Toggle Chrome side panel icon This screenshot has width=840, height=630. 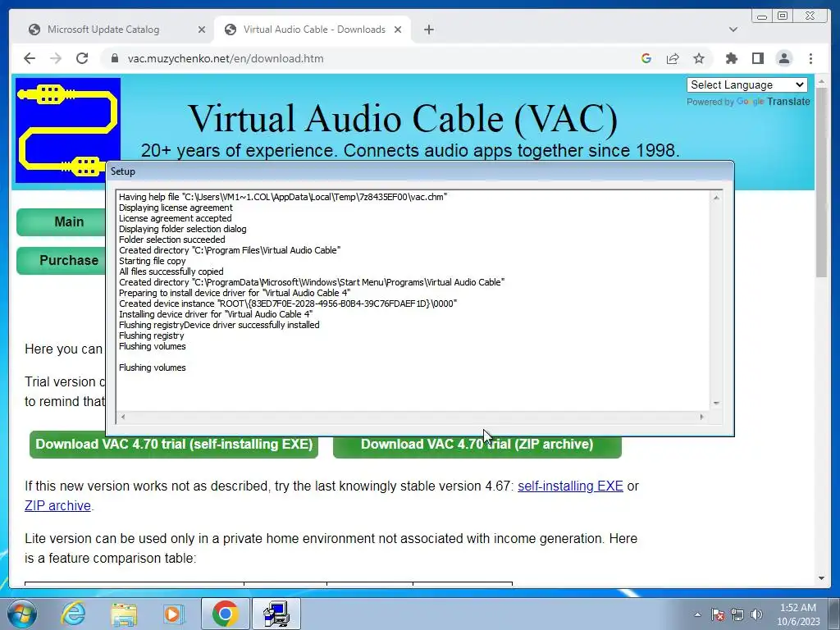pos(757,58)
